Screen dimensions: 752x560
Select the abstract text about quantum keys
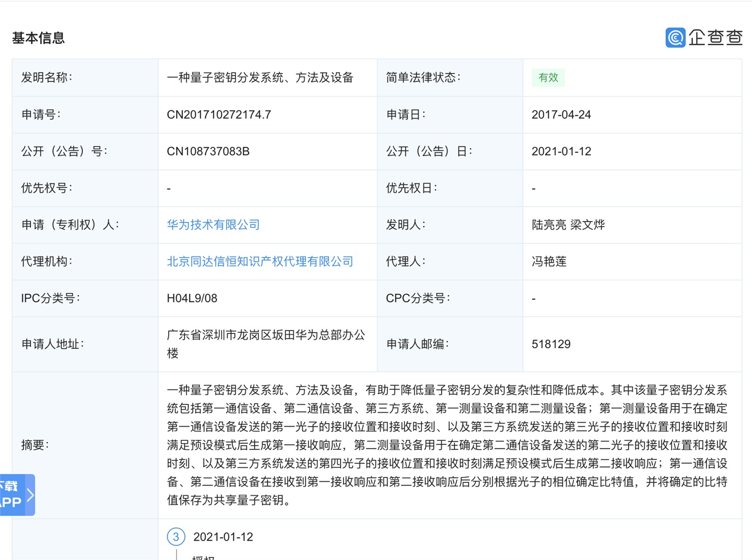pyautogui.click(x=448, y=445)
